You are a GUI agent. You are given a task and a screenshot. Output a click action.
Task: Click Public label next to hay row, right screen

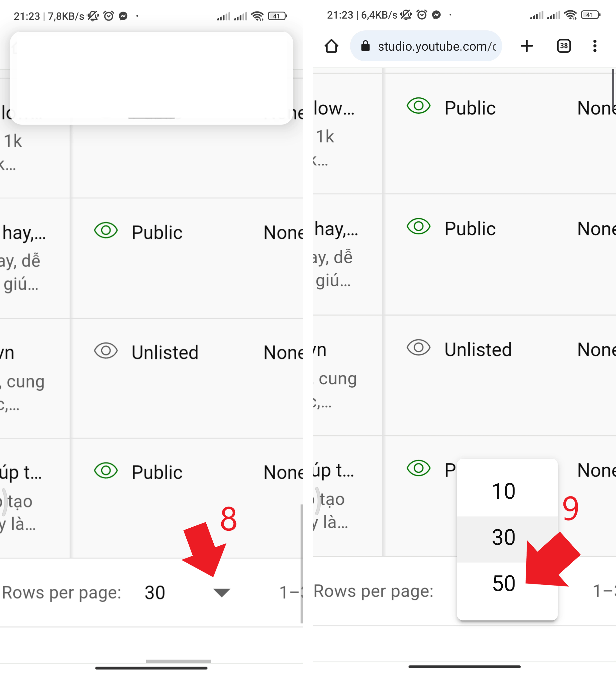(x=470, y=229)
